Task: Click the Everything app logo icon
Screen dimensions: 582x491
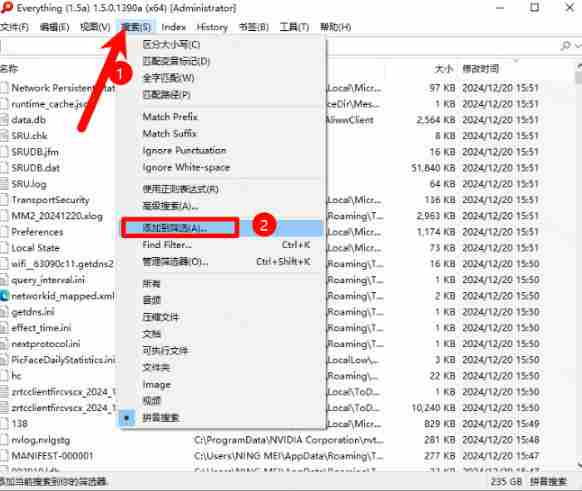Action: (6, 7)
